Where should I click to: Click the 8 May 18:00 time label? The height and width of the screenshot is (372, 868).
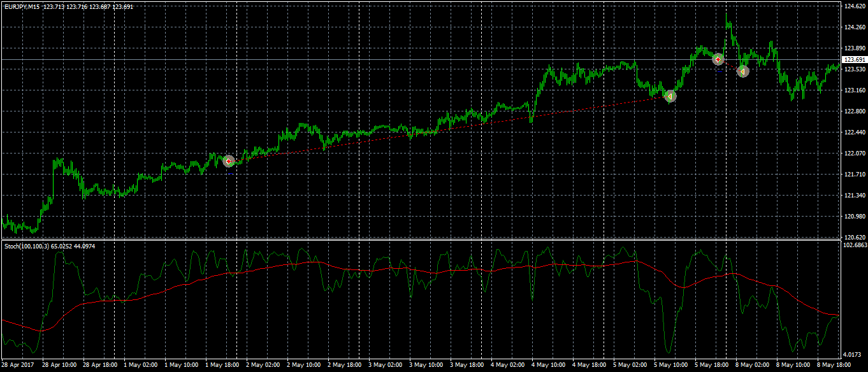point(834,366)
